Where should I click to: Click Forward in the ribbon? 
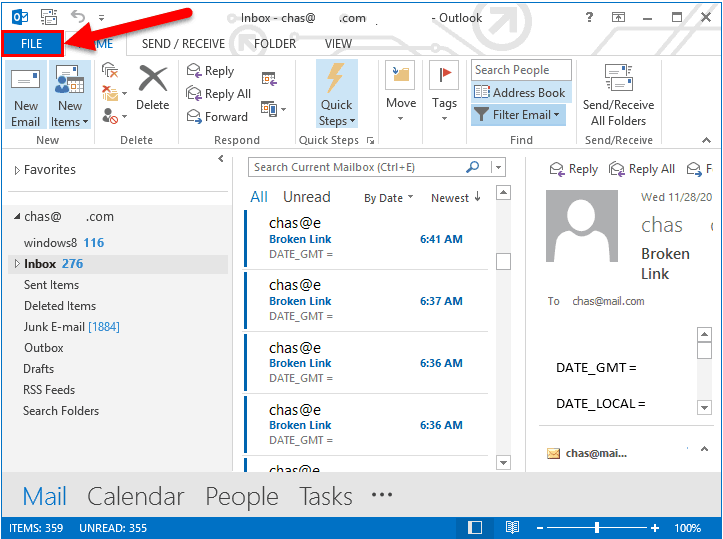pos(217,116)
